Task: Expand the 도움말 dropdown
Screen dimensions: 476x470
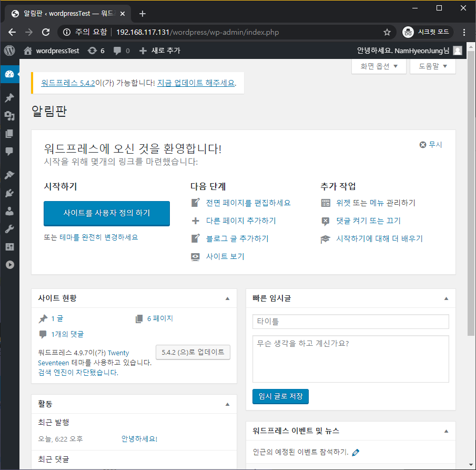Action: [432, 66]
